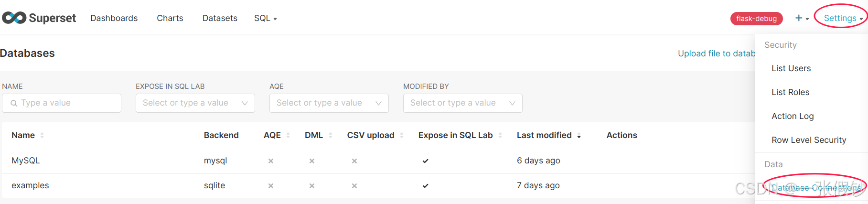Sort by the AQE column arrows
The width and height of the screenshot is (868, 204).
pos(288,135)
